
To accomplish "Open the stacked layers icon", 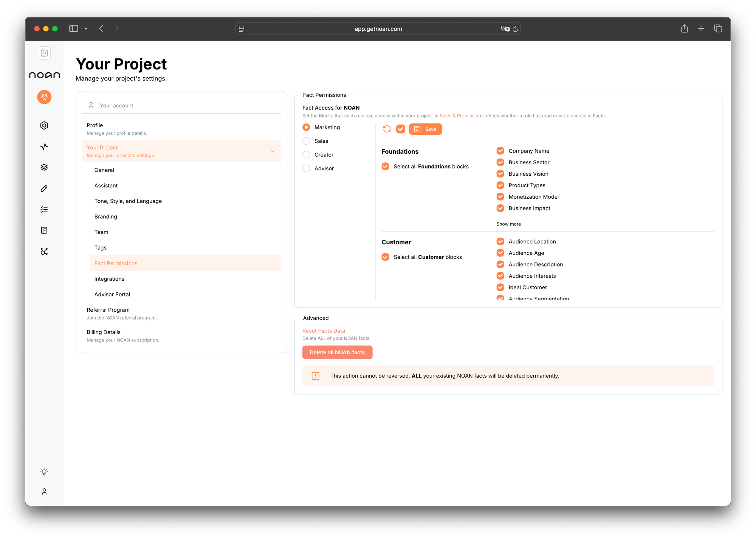I will (44, 167).
